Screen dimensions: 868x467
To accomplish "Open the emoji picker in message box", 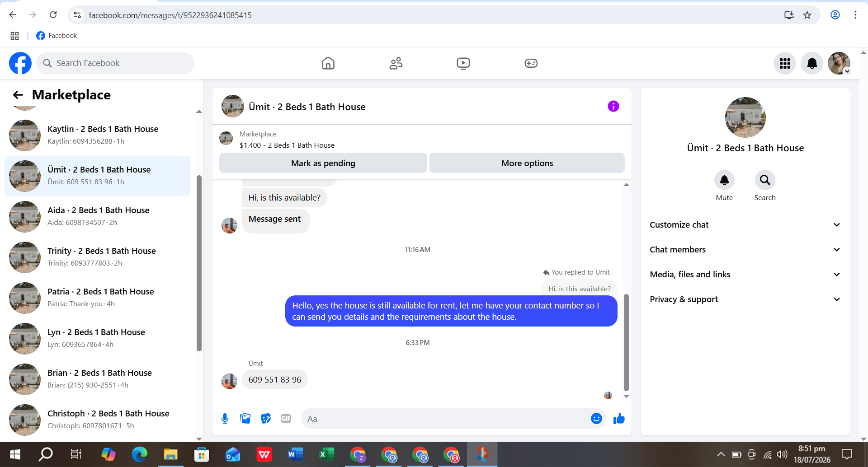I will point(596,419).
